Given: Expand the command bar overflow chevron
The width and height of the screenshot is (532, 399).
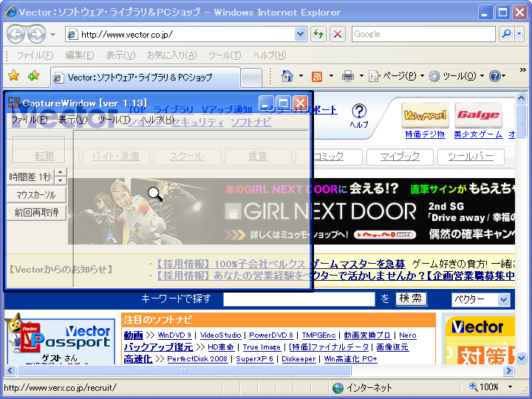Looking at the screenshot, I should click(523, 70).
